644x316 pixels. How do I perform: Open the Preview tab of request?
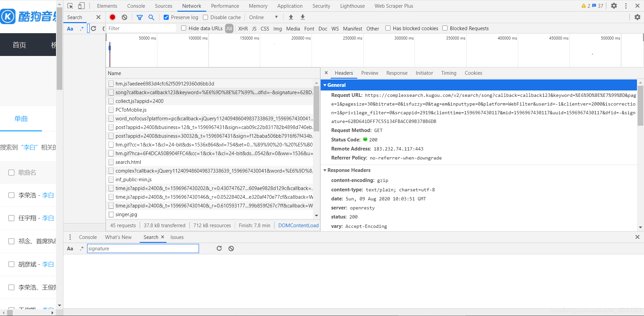point(370,73)
